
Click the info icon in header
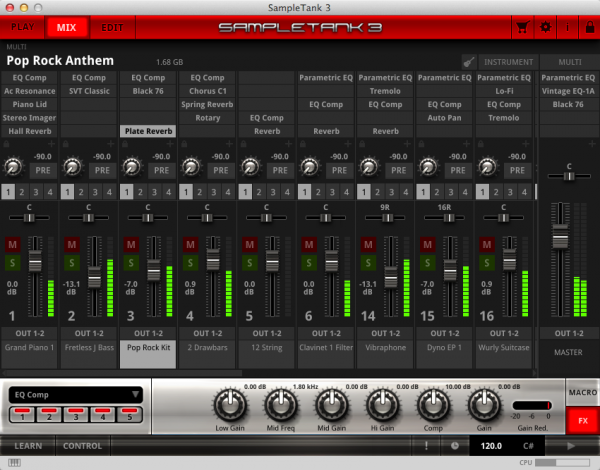click(x=565, y=27)
